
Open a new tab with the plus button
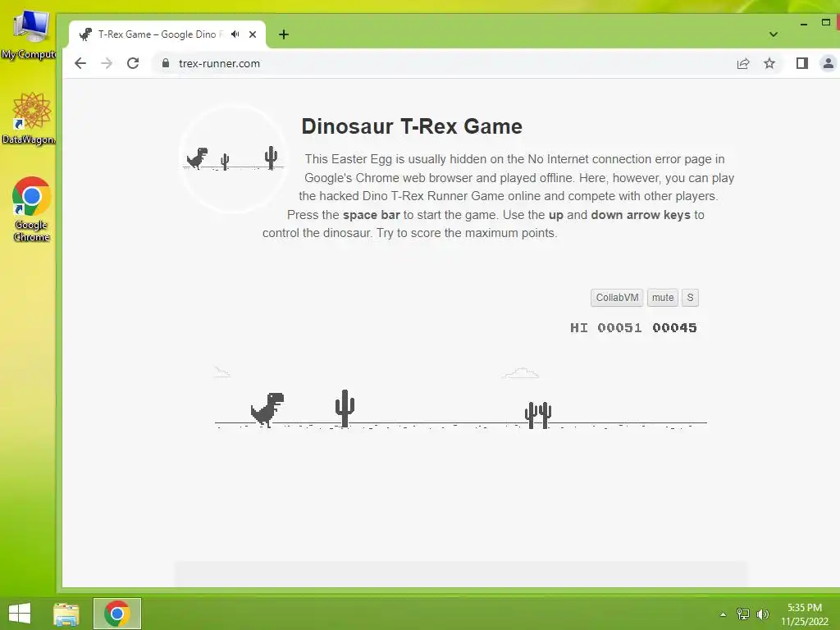coord(284,34)
